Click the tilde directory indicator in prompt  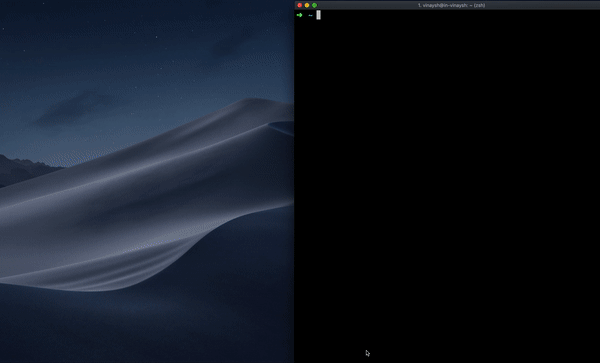(310, 16)
